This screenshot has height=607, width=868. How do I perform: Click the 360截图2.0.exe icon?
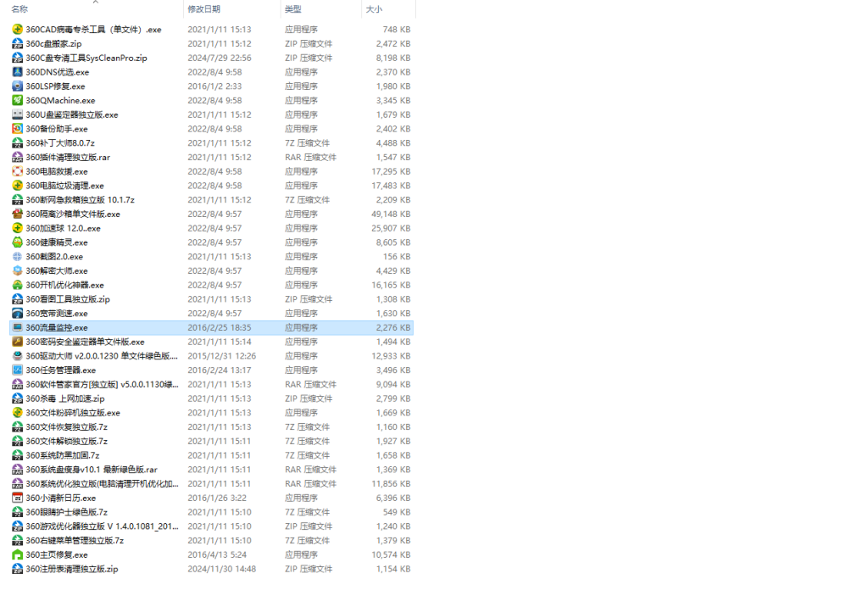pyautogui.click(x=17, y=256)
